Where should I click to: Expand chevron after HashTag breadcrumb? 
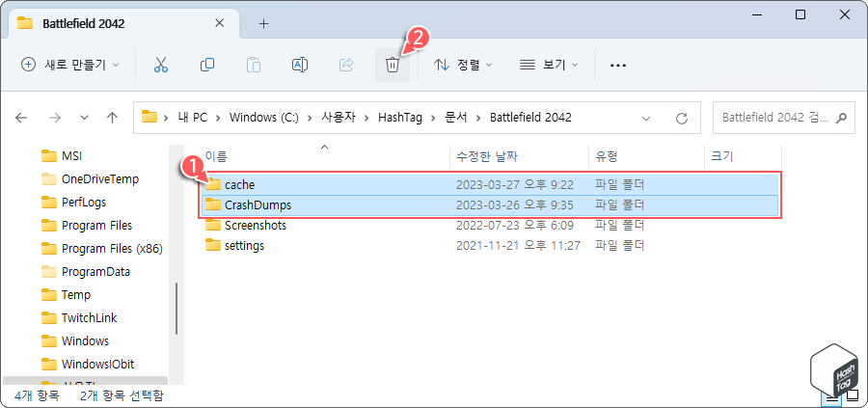(433, 118)
